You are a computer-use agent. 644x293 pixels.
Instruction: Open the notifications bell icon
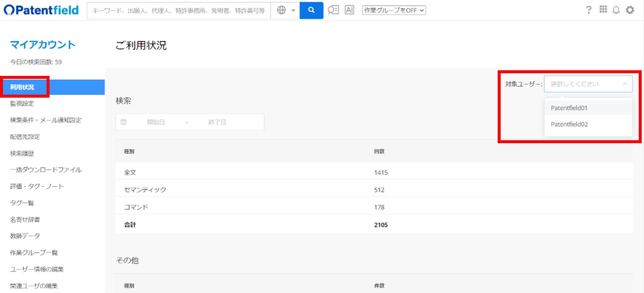point(616,10)
